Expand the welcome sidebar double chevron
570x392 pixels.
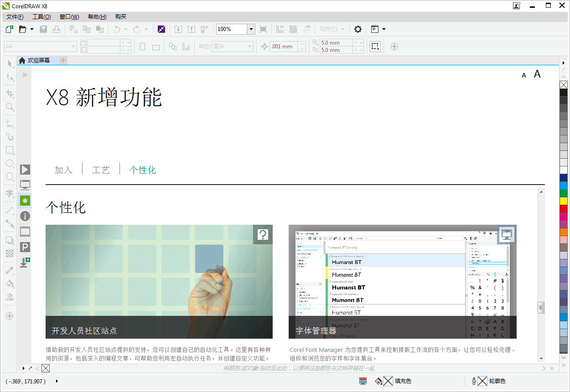click(x=25, y=74)
